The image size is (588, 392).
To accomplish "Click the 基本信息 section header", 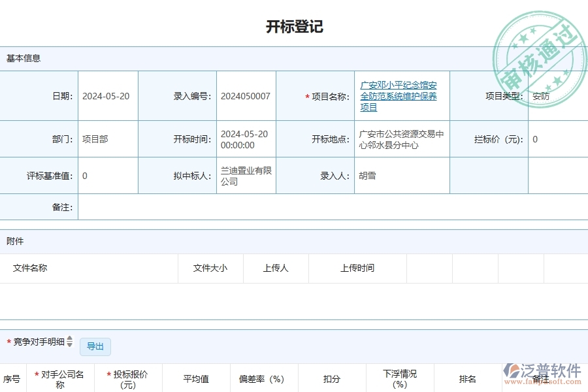I will click(23, 58).
